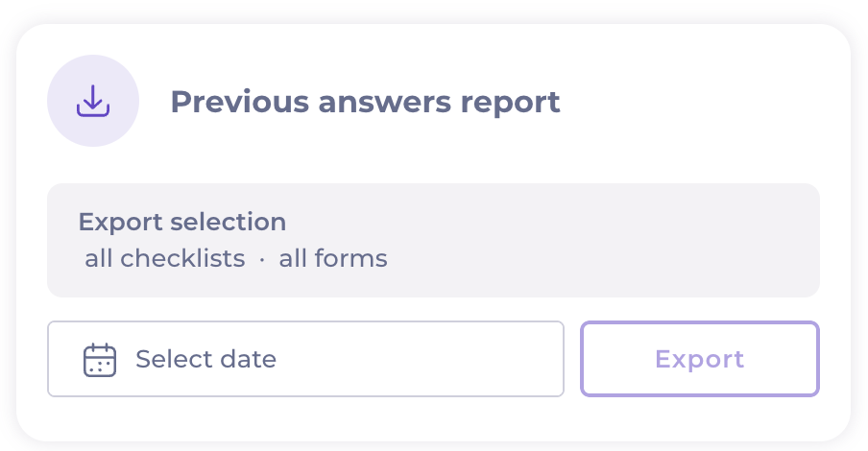
Task: Click the word 'forms' in export selection
Action: pos(352,259)
